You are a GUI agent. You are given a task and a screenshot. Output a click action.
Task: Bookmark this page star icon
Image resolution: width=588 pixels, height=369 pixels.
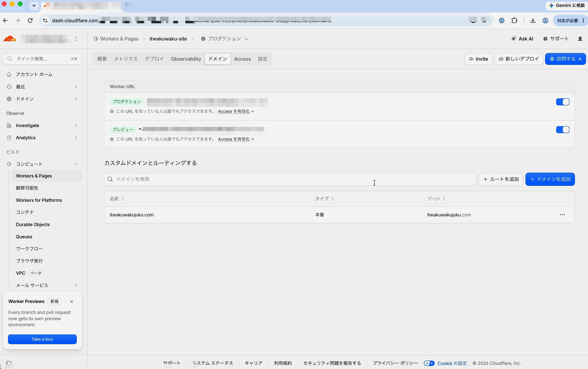point(484,21)
